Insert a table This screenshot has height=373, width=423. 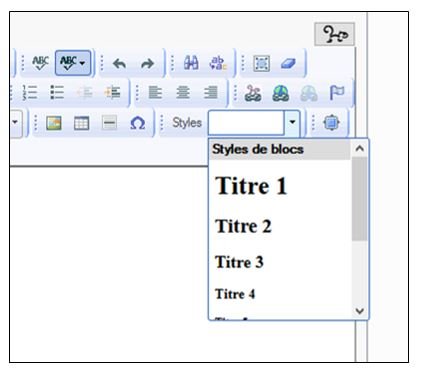click(x=81, y=123)
